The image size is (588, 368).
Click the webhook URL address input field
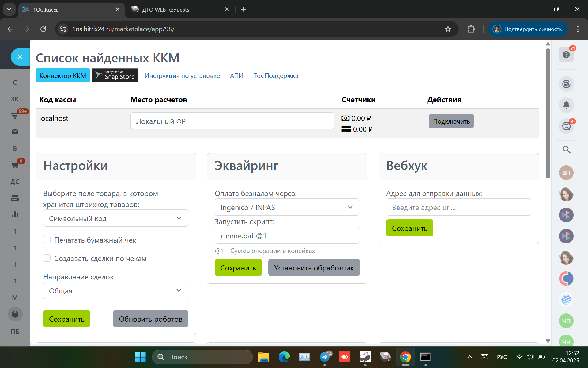tap(458, 207)
